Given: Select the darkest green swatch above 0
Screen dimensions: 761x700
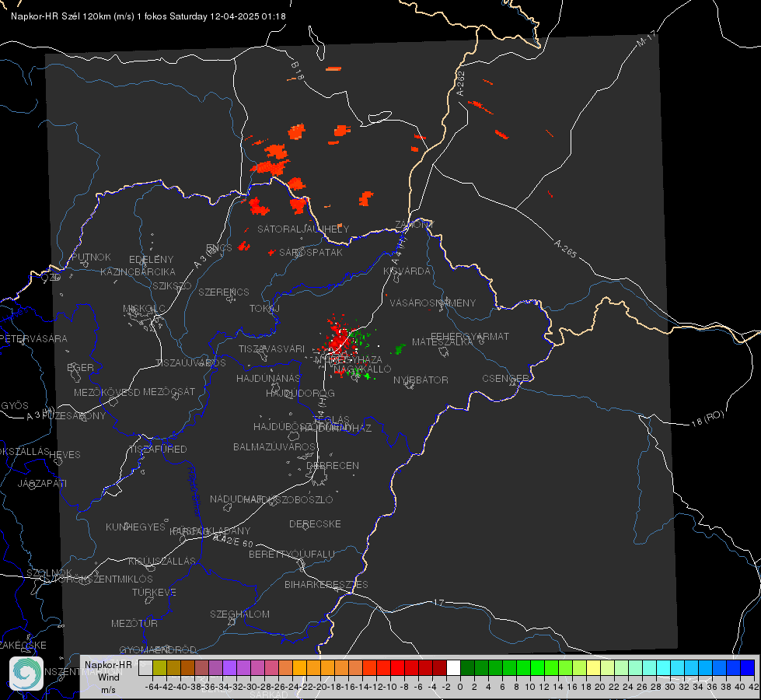Looking at the screenshot, I should point(467,668).
